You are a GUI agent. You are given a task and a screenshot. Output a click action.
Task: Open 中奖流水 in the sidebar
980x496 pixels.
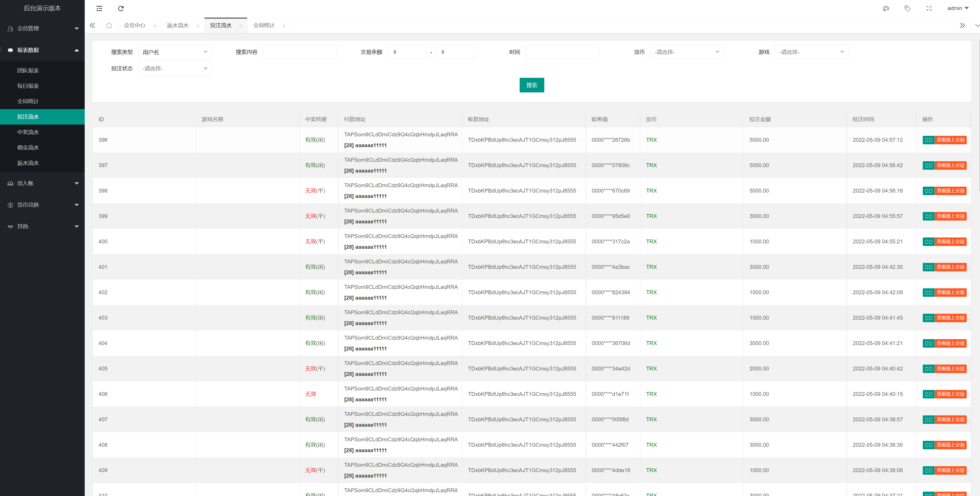pos(28,132)
